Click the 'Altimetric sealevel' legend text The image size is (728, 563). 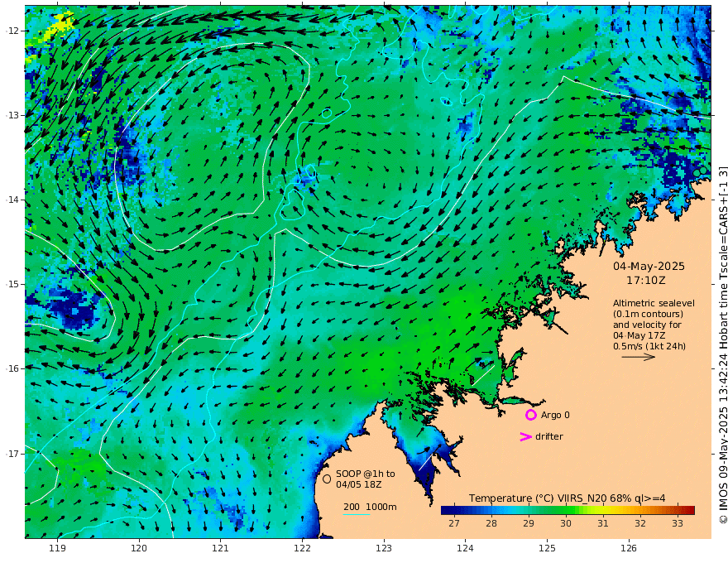[x=654, y=303]
